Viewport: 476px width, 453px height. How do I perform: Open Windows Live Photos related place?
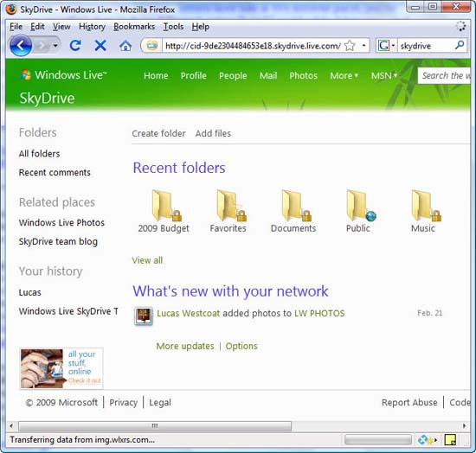point(61,222)
